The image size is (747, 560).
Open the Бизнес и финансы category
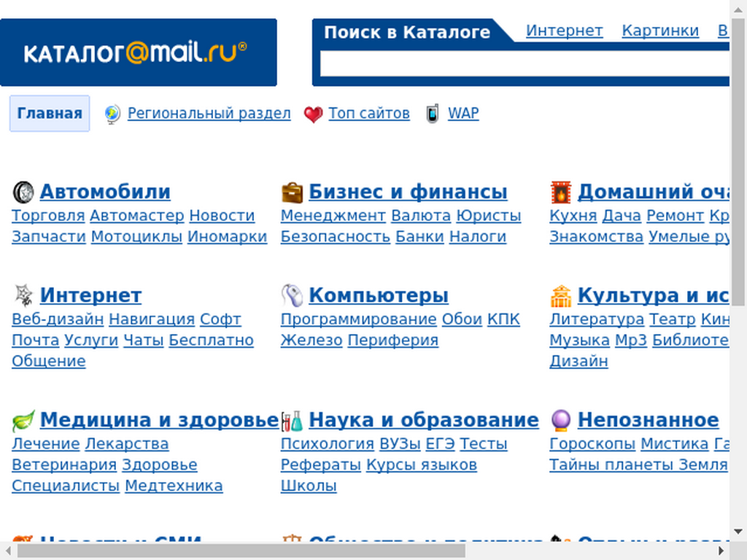point(409,192)
